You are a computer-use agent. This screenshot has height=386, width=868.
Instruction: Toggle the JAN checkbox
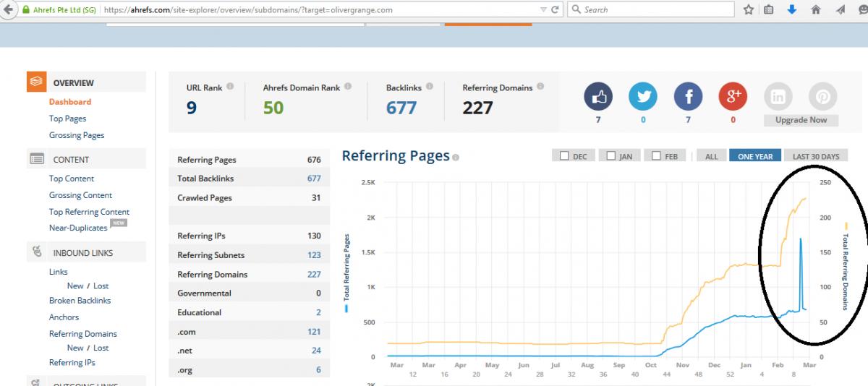611,155
